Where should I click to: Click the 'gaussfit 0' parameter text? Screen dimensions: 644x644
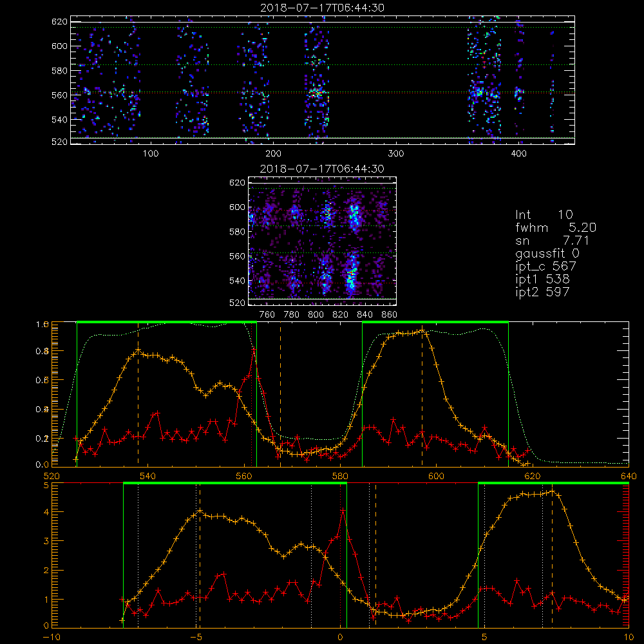pos(547,253)
